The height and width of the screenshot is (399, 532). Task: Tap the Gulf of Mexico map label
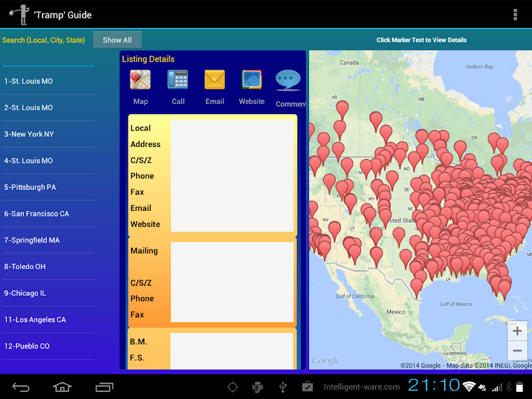coord(455,304)
